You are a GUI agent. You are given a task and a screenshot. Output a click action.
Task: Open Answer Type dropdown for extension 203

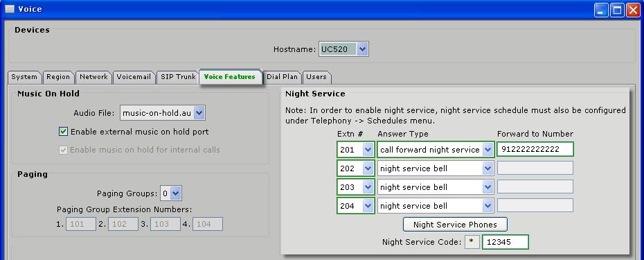(436, 187)
